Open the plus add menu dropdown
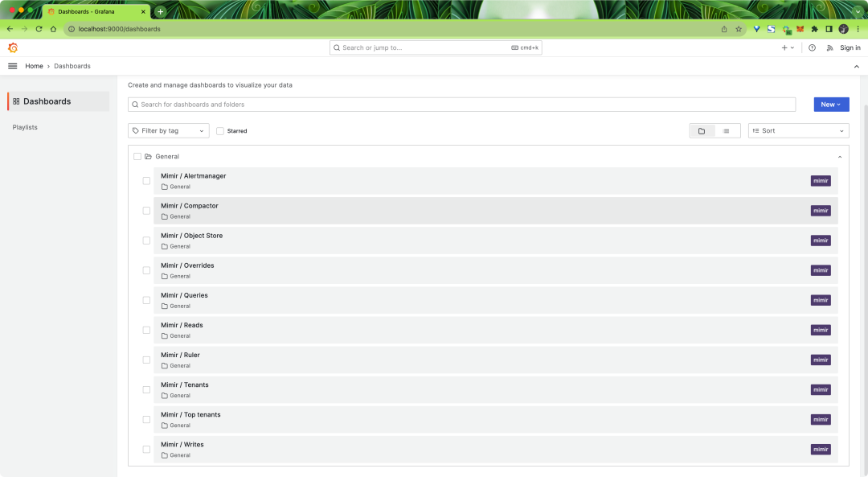Screen dimensions: 868x477 click(x=788, y=47)
